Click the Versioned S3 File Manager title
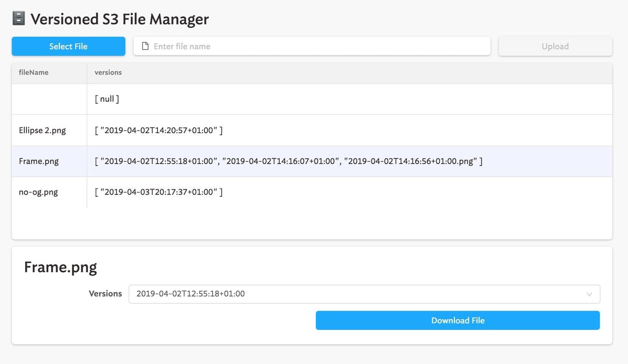This screenshot has width=628, height=364. coord(119,19)
